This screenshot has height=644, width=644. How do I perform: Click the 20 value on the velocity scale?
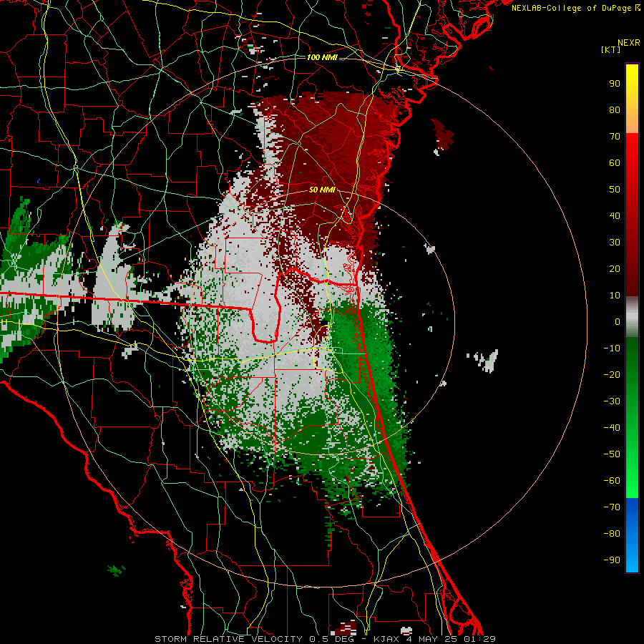click(x=615, y=269)
